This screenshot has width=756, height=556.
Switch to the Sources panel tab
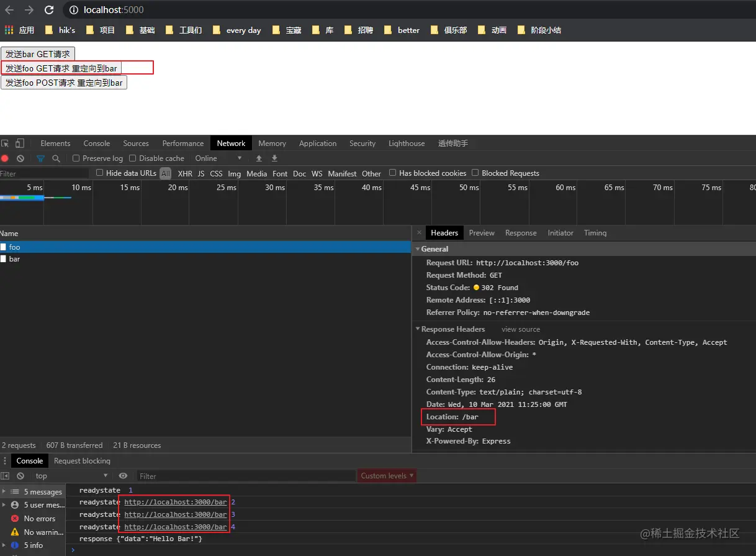pos(136,143)
